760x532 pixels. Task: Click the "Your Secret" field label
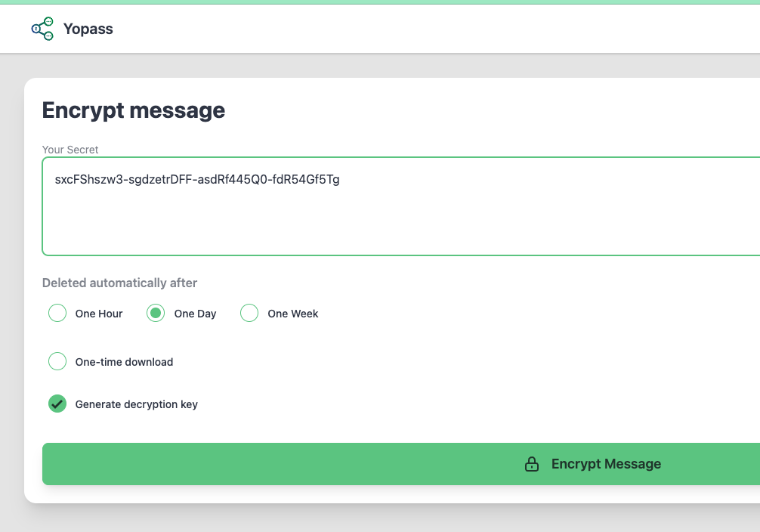point(70,150)
